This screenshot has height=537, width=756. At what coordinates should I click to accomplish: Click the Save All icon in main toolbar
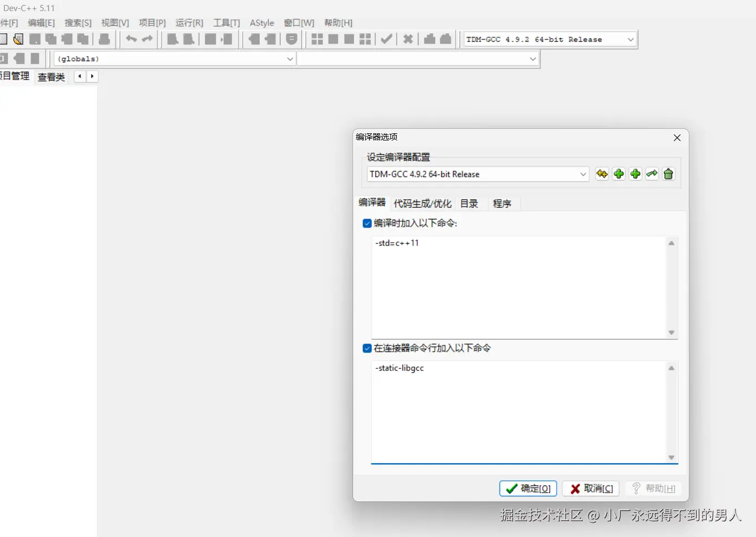[x=51, y=39]
